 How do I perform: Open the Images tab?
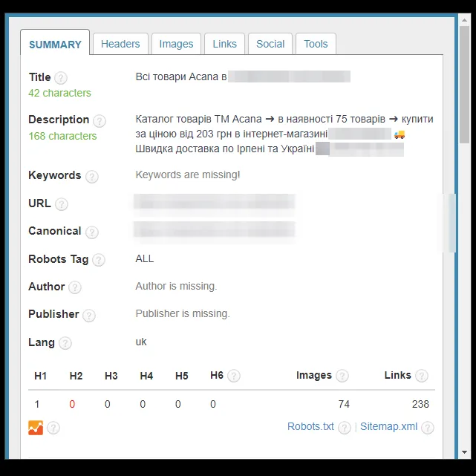(176, 44)
